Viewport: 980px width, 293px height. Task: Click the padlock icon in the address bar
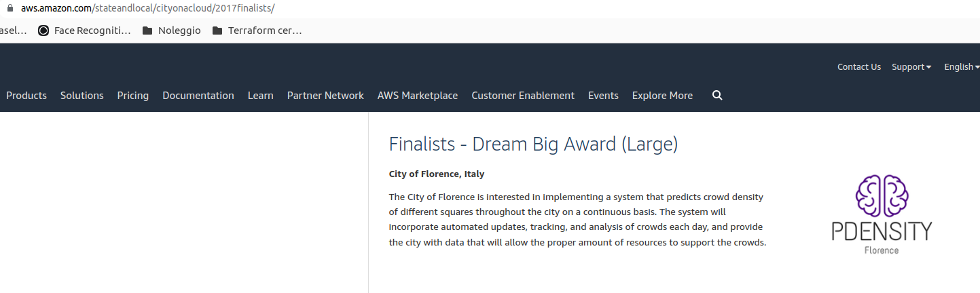9,9
